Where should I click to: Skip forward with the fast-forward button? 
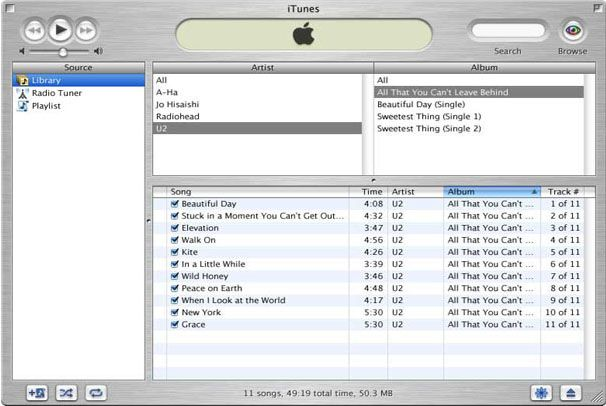[x=85, y=30]
